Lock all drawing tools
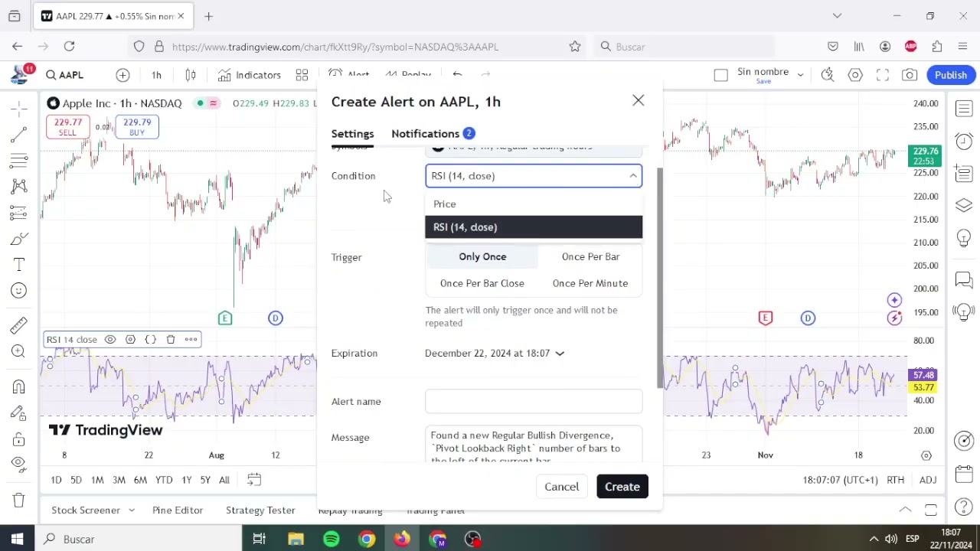This screenshot has width=980, height=551. click(x=19, y=439)
